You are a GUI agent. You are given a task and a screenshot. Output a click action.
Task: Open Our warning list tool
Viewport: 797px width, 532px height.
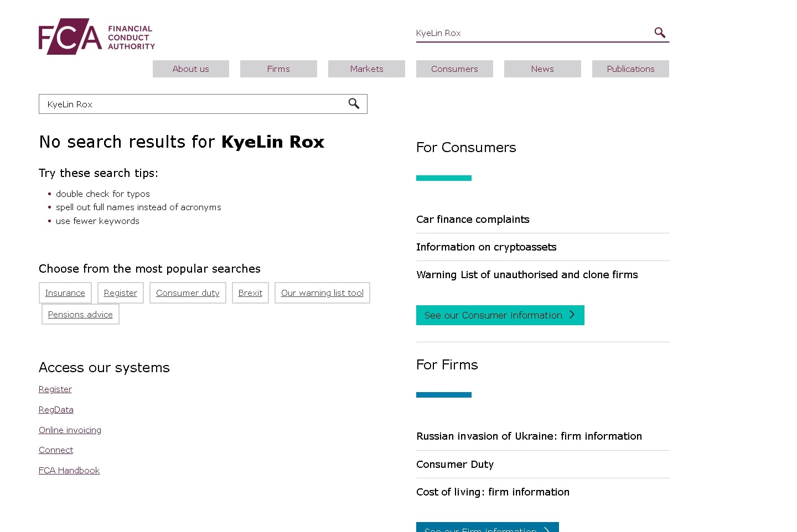322,293
